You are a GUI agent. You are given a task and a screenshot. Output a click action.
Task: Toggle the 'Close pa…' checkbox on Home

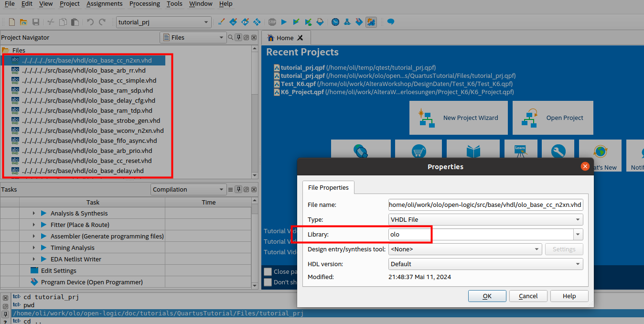[x=268, y=271]
